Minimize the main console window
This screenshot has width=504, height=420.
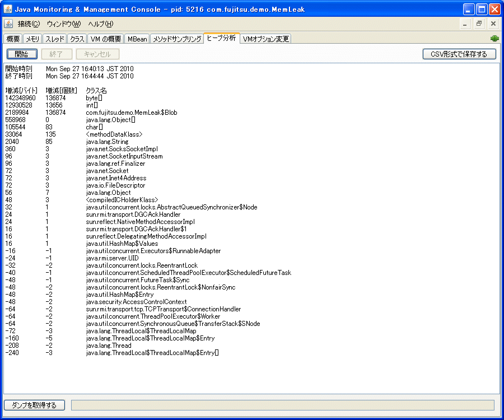[x=468, y=10]
